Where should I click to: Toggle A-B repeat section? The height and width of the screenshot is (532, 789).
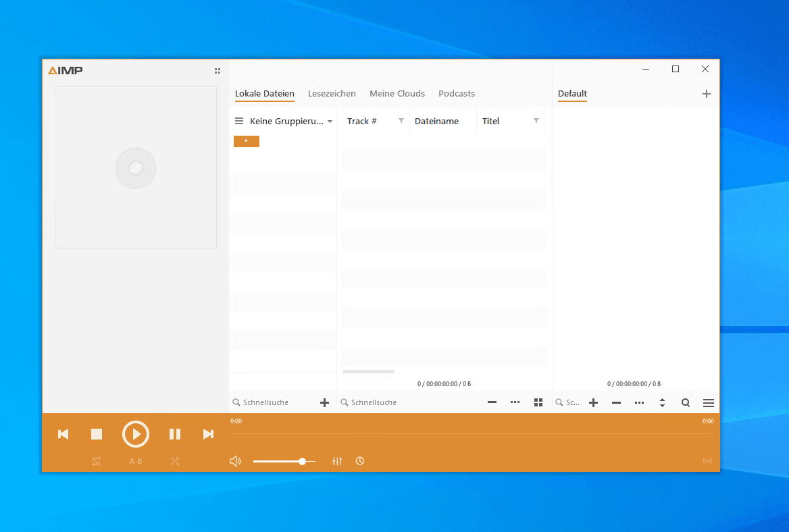click(x=136, y=461)
